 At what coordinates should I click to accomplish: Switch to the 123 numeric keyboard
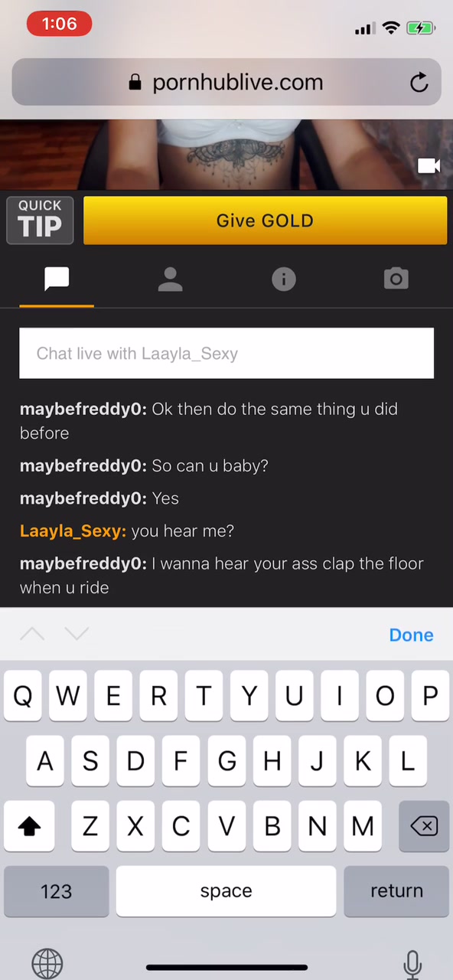click(56, 891)
